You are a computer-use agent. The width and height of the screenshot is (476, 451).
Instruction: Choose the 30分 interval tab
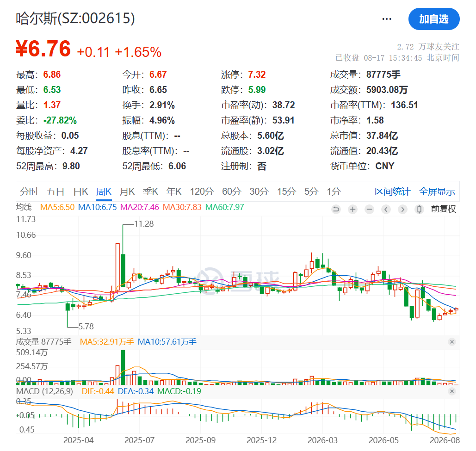click(x=259, y=192)
